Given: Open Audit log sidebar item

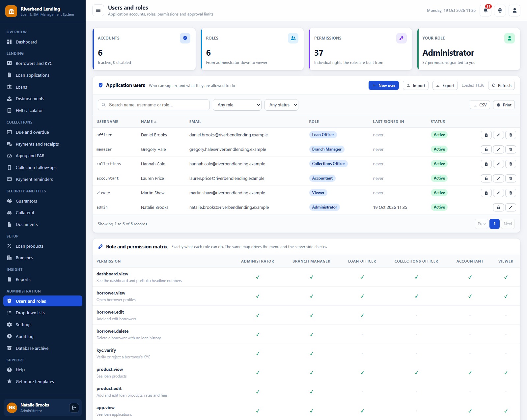Looking at the screenshot, I should click(43, 336).
